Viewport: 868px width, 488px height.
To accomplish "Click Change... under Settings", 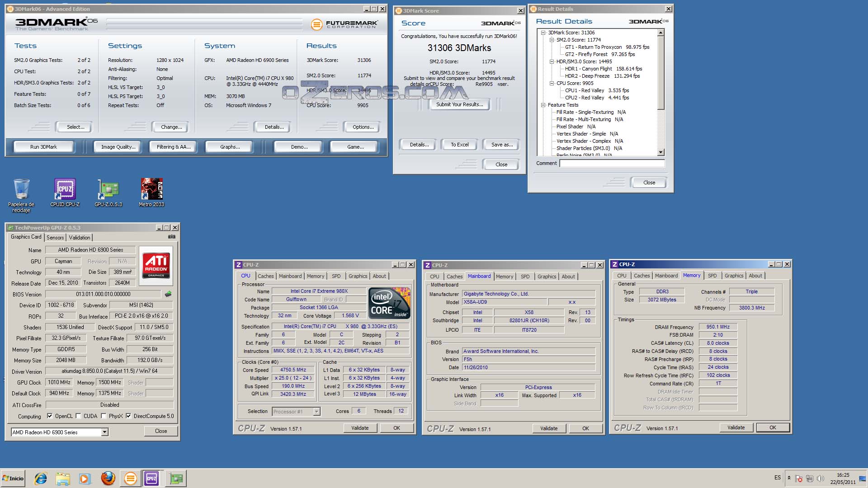I will pyautogui.click(x=171, y=127).
